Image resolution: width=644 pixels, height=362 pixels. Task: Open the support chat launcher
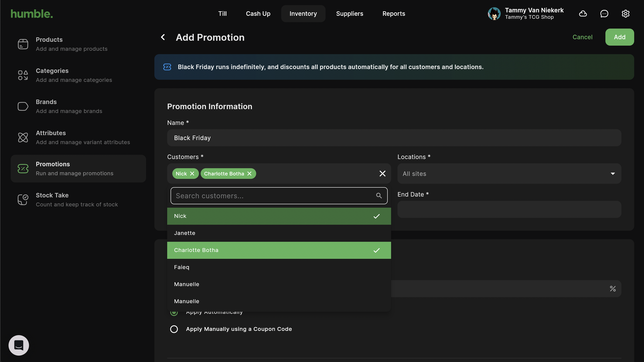point(19,345)
